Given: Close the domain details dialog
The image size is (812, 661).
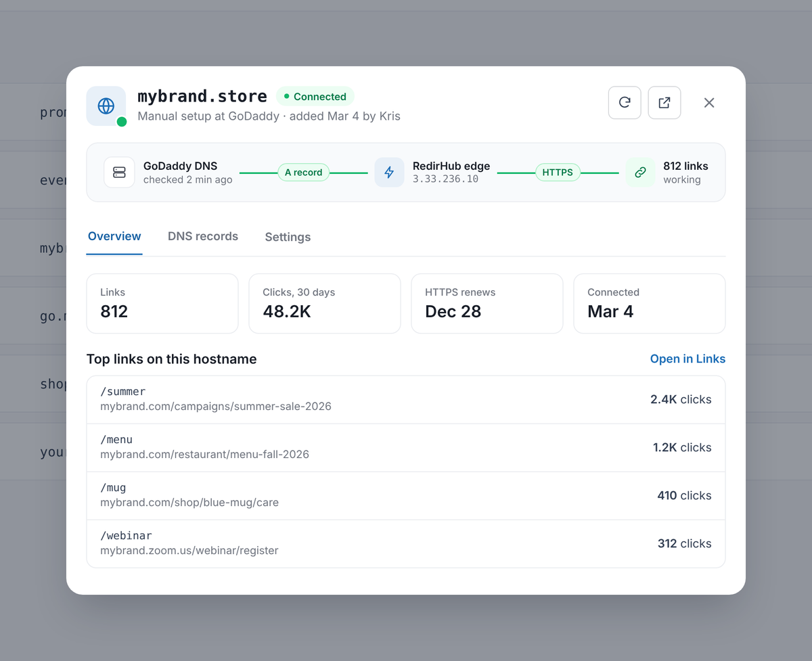Looking at the screenshot, I should tap(709, 103).
